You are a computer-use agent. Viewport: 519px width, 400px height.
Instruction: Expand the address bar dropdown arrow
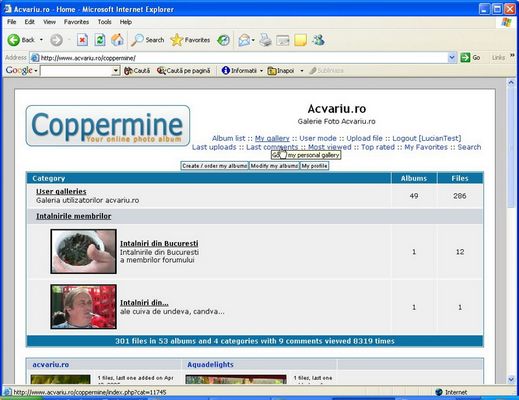coord(452,58)
